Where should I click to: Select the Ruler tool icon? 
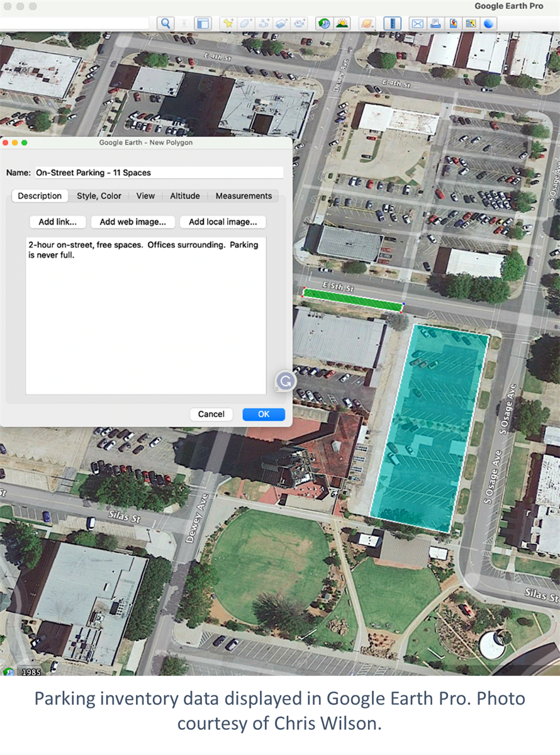coord(392,23)
